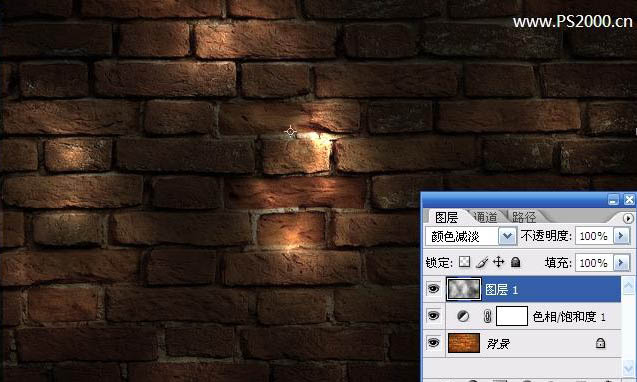Select the 背景 layer thumbnail

pyautogui.click(x=464, y=343)
